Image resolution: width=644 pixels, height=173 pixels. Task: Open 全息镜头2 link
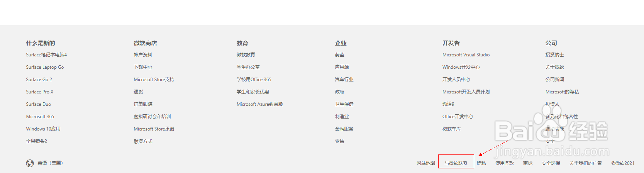[x=37, y=141]
